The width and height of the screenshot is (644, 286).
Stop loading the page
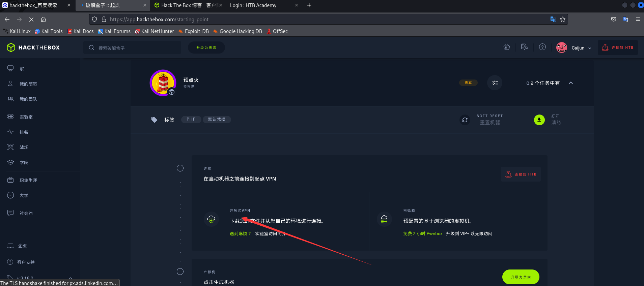coord(31,20)
